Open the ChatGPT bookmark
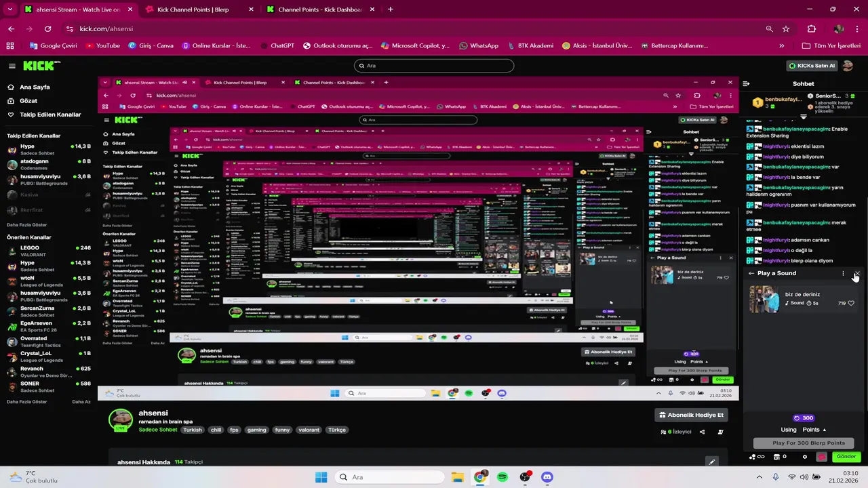868x488 pixels. (277, 45)
